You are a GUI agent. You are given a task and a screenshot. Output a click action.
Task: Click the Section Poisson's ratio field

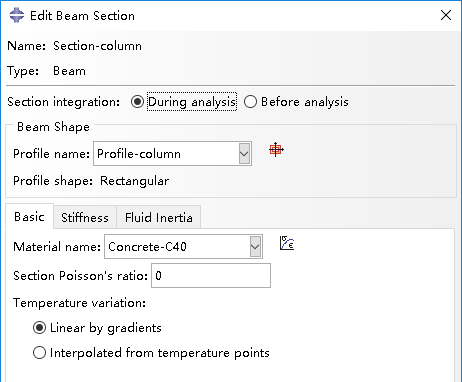[x=211, y=276]
